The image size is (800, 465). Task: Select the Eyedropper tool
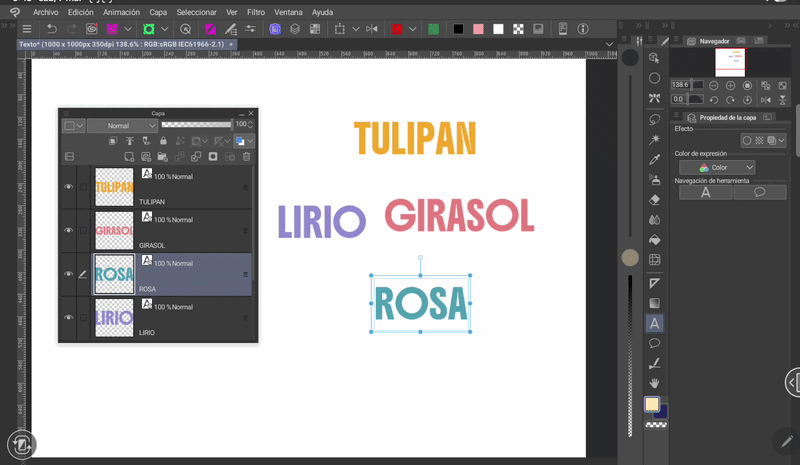pos(654,159)
